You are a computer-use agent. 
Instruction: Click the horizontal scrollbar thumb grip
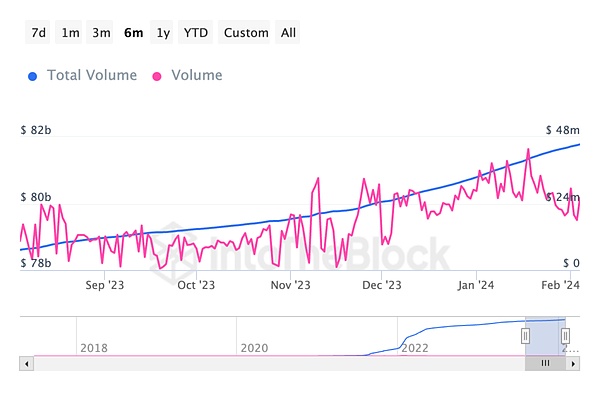(x=545, y=364)
